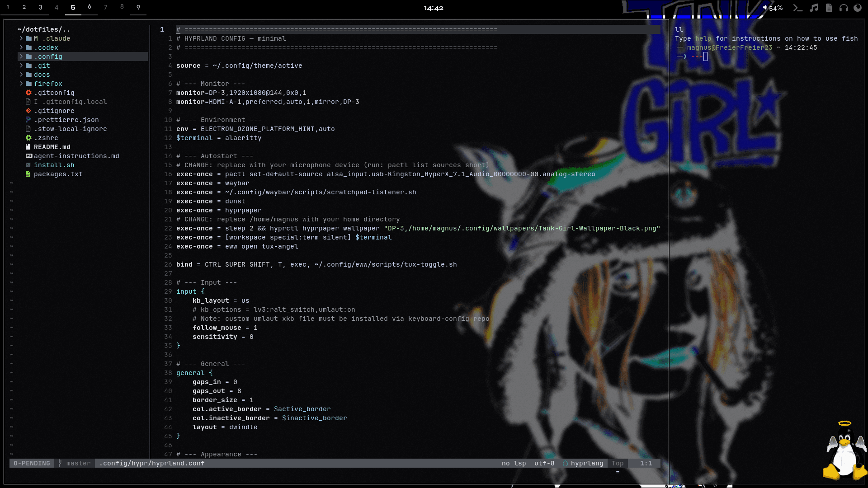Open .zshrc file name in the tree
The width and height of the screenshot is (868, 488).
(46, 138)
